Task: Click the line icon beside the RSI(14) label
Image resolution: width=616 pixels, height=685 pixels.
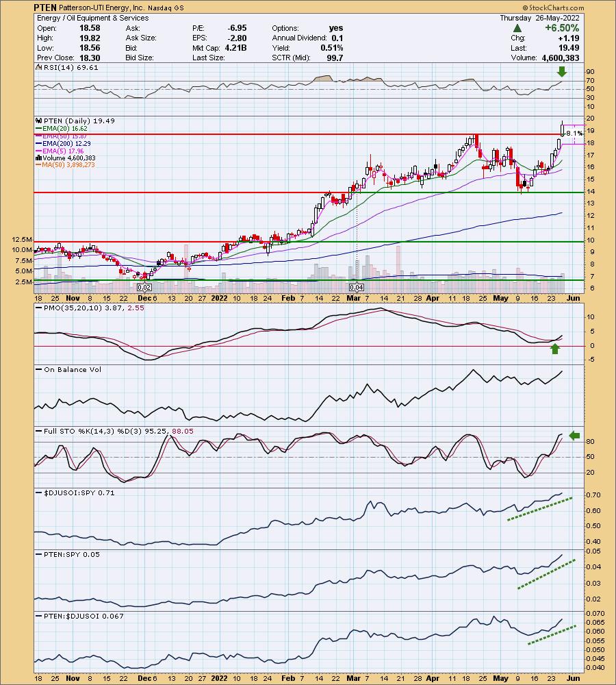Action: (38, 67)
